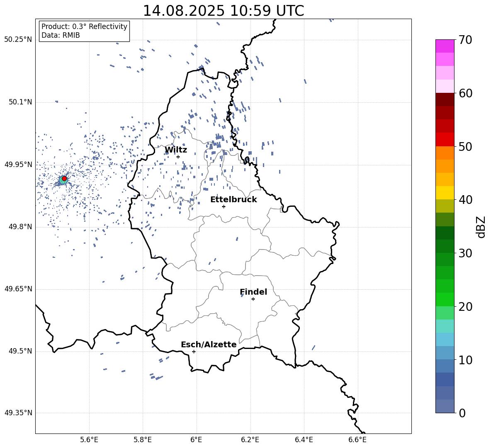The width and height of the screenshot is (491, 448).
Task: Click the bright red swatch just above 50 dBZ
Action: click(x=445, y=140)
